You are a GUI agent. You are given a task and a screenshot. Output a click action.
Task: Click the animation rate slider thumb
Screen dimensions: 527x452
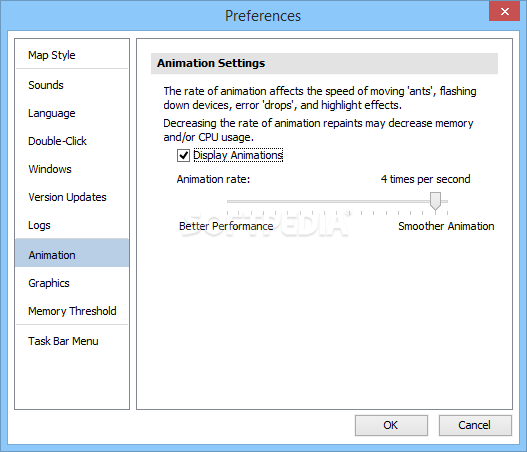(x=435, y=201)
